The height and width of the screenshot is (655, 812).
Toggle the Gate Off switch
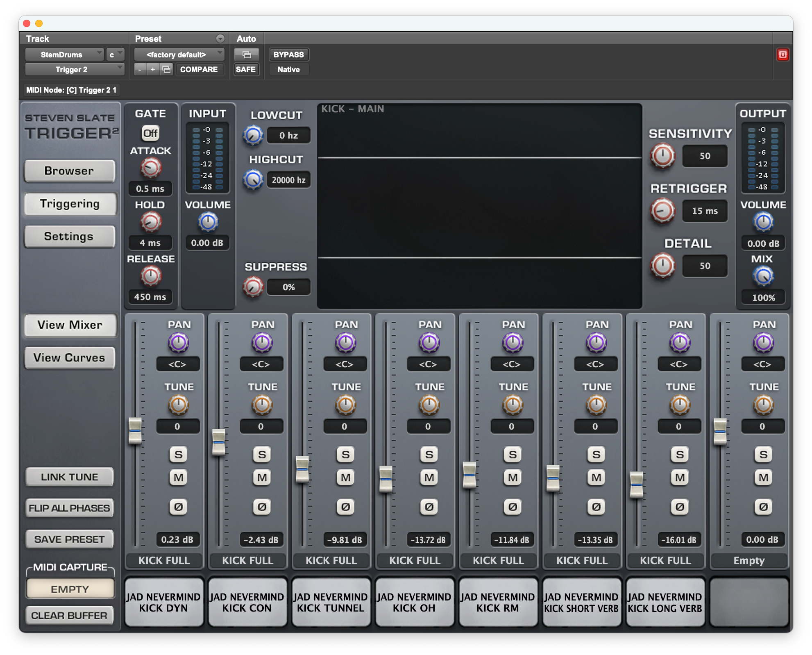coord(150,133)
